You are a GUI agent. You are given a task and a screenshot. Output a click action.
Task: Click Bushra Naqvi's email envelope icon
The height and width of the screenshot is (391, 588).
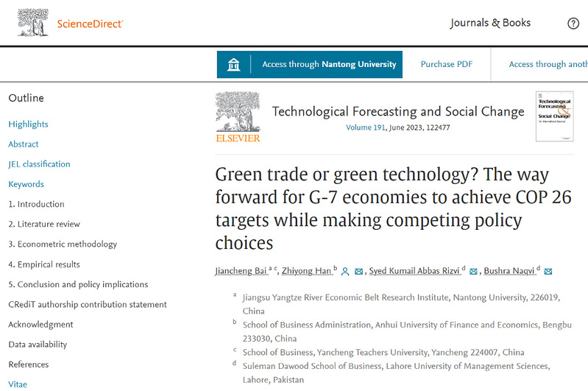point(548,272)
